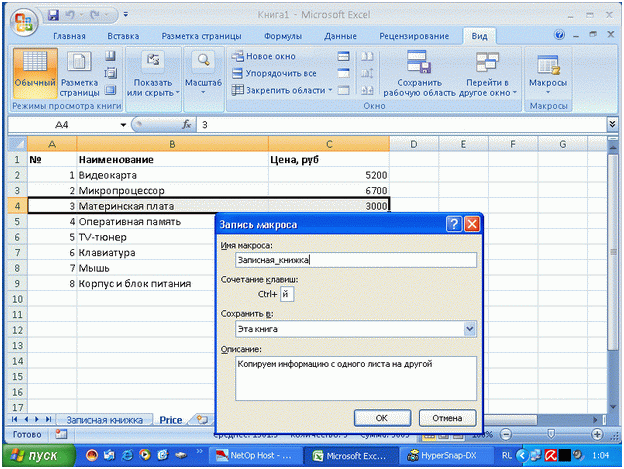
Task: Open Показать или скрыть options
Action: (x=153, y=74)
